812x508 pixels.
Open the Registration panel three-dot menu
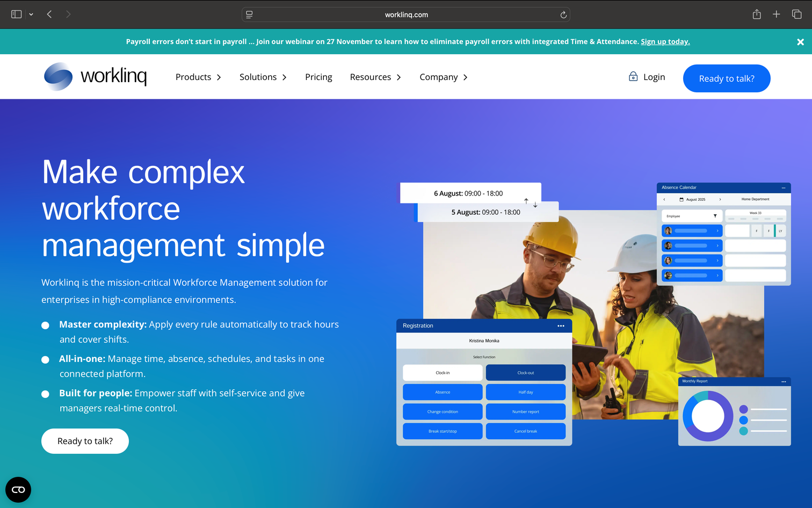(561, 326)
